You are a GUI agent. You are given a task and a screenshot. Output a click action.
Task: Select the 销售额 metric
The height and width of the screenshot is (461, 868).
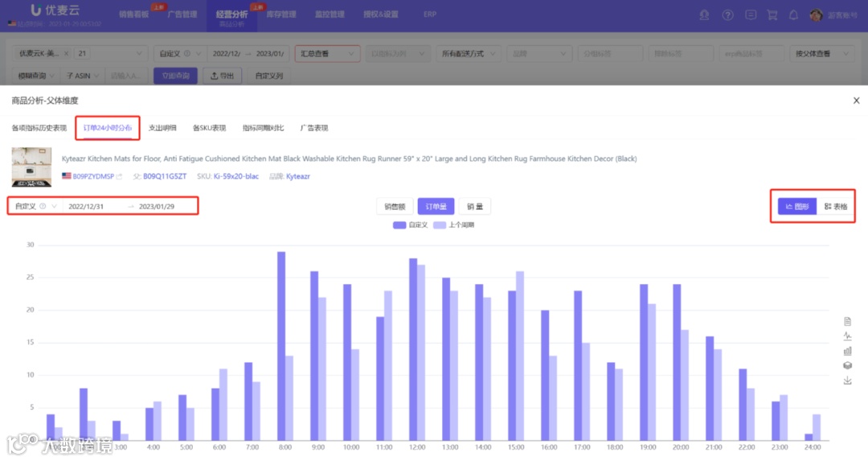point(395,206)
